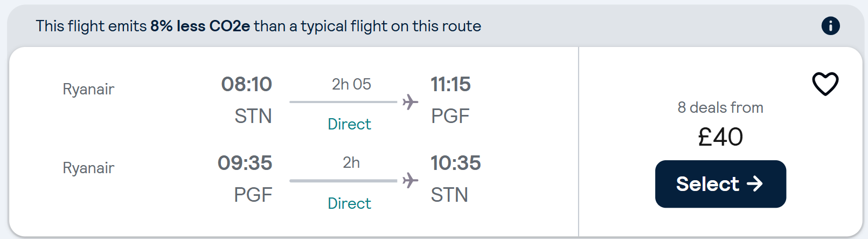868x239 pixels.
Task: Click the 8% less CO2e banner text
Action: coord(200,26)
